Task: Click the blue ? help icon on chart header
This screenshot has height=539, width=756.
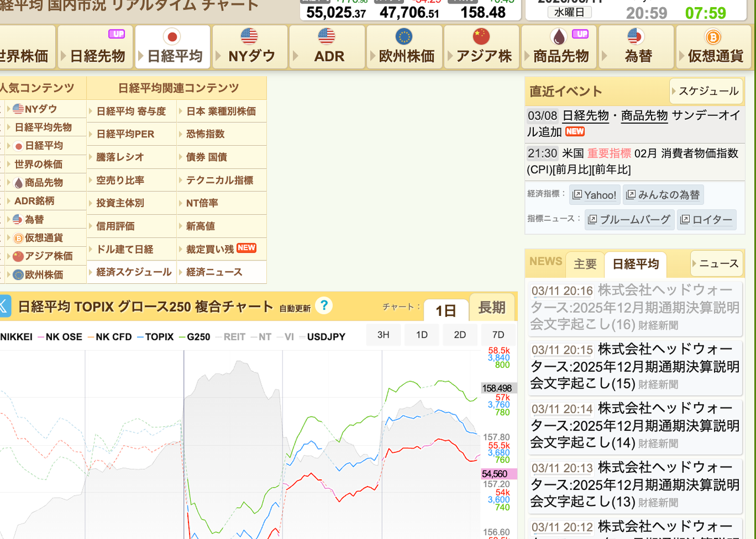Action: pos(324,306)
